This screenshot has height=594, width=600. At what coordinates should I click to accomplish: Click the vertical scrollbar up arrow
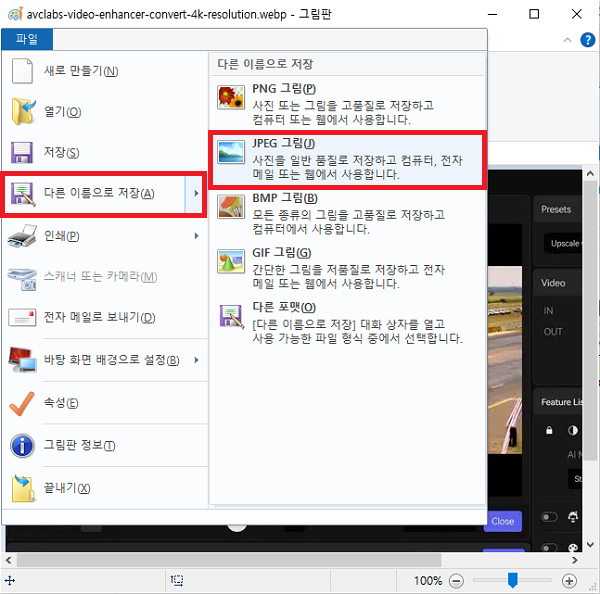tap(590, 174)
